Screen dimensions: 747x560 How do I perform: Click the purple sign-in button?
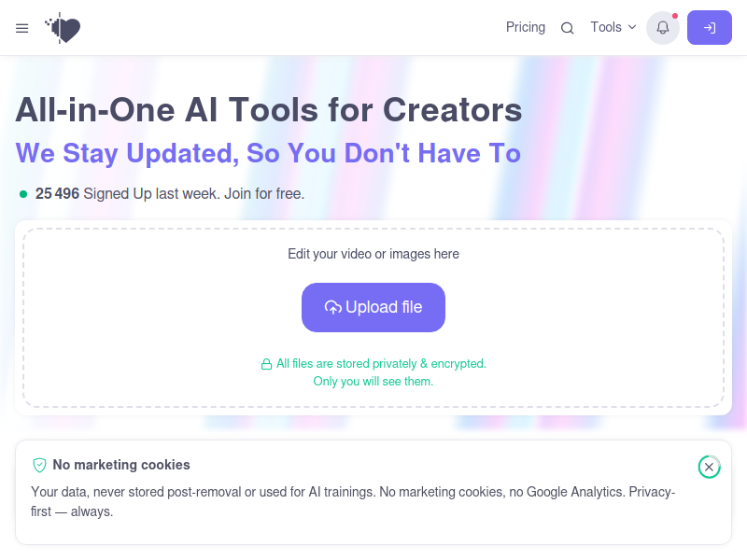coord(709,28)
